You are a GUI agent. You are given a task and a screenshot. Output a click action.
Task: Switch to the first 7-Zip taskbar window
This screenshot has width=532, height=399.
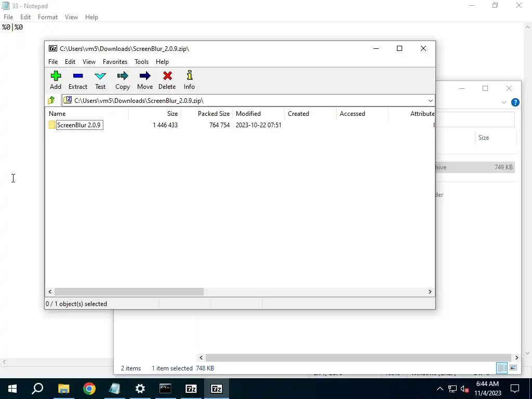point(191,389)
